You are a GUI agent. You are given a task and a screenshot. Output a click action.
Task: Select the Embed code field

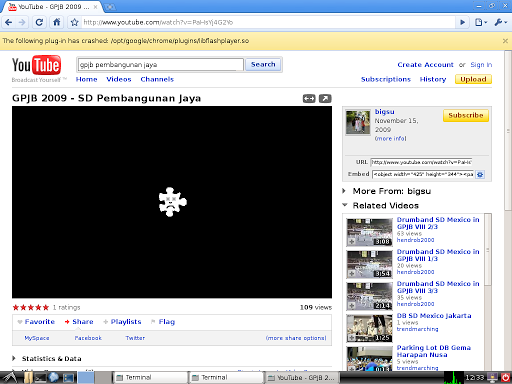423,174
